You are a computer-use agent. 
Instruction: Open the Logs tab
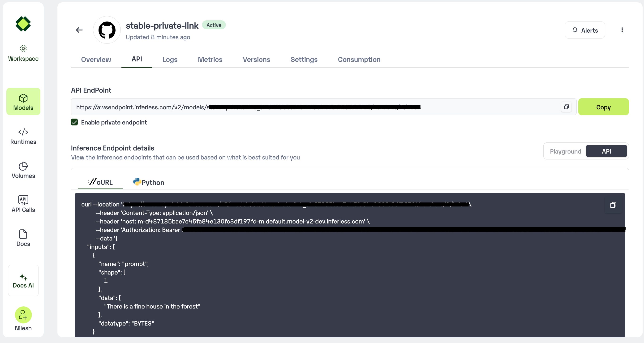point(170,60)
